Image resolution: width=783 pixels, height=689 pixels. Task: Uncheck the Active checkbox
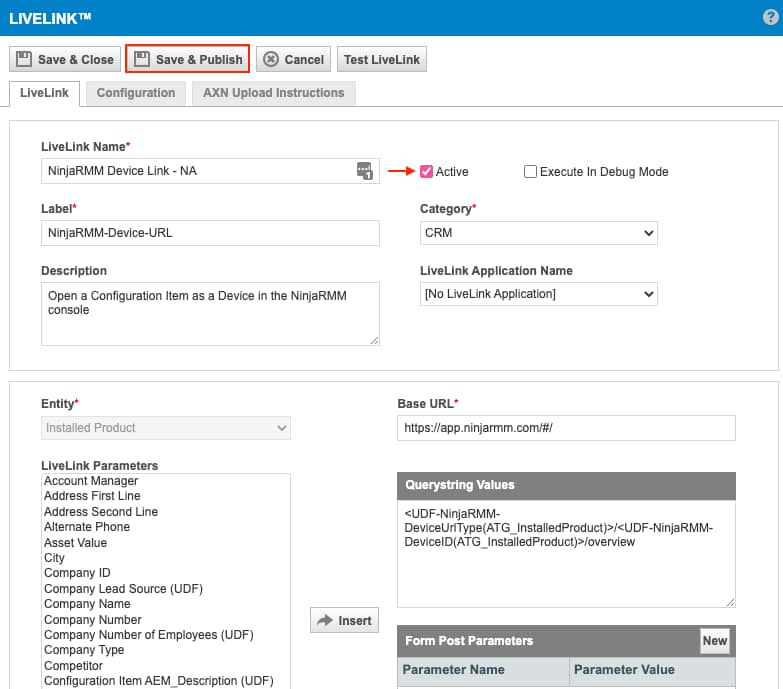pyautogui.click(x=427, y=171)
